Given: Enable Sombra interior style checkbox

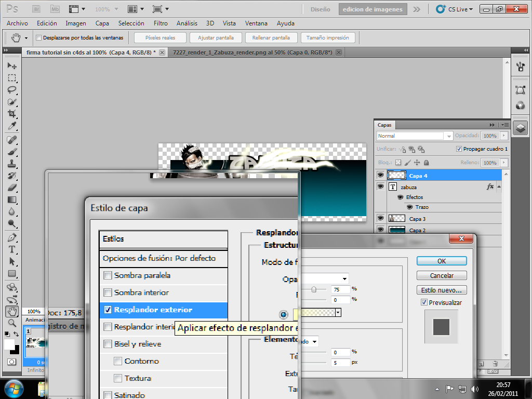Looking at the screenshot, I should click(108, 292).
